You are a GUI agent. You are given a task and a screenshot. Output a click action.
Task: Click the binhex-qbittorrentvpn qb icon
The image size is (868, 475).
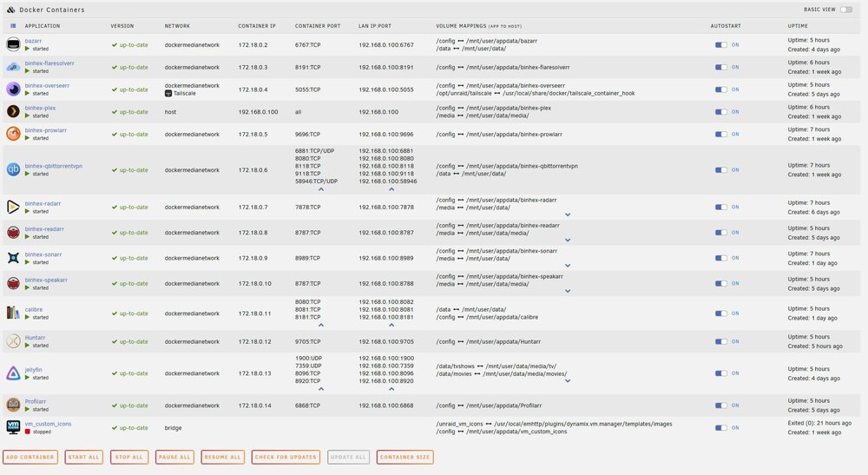(x=13, y=169)
